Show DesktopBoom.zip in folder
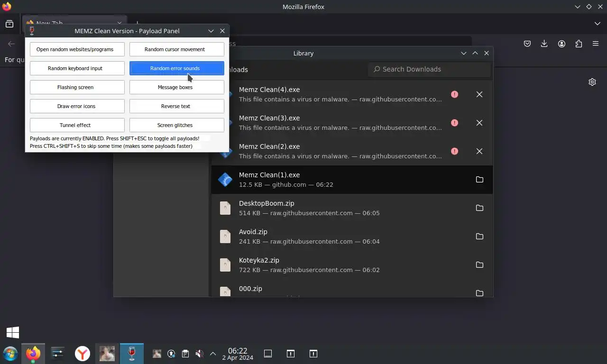The width and height of the screenshot is (607, 364). tap(479, 208)
